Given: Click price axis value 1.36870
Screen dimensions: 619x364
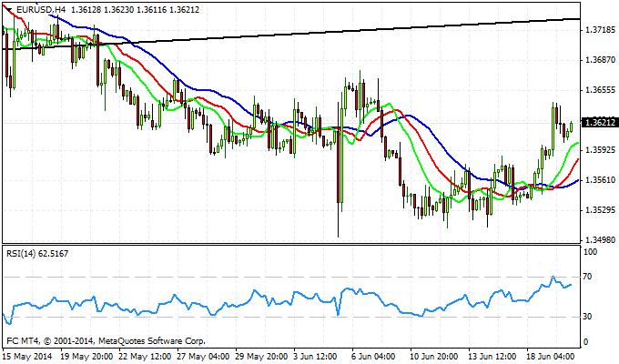Looking at the screenshot, I should pos(601,60).
